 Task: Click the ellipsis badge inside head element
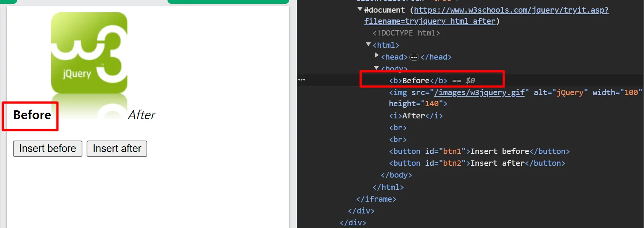tap(414, 57)
